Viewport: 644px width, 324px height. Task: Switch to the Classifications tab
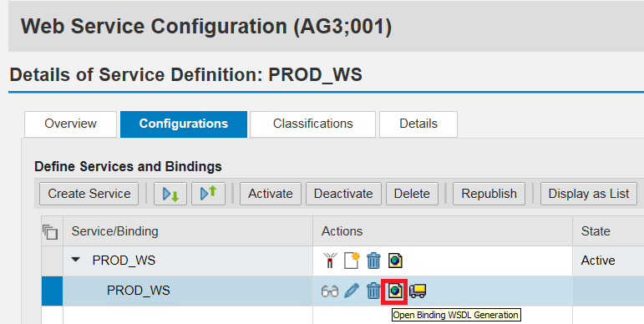click(313, 124)
